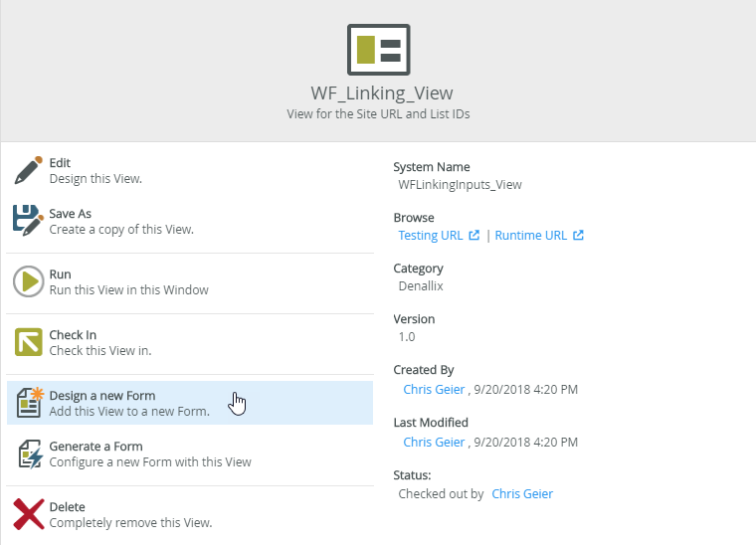Choose 'Design a new Form' menu entry
The width and height of the screenshot is (756, 545).
click(129, 403)
